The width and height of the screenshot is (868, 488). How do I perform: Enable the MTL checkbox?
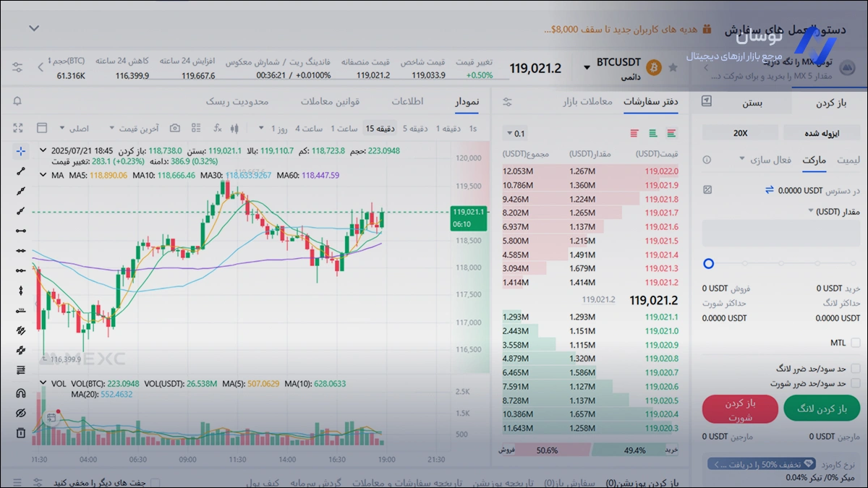(856, 343)
